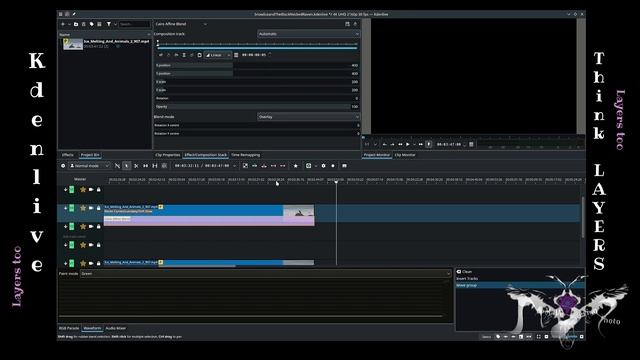This screenshot has height=360, width=640.
Task: Hide video on the bottom timeline track
Action: (91, 263)
